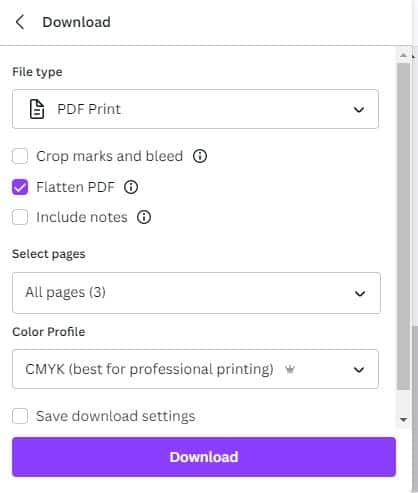Click the purple Download button
The height and width of the screenshot is (493, 418).
(204, 457)
